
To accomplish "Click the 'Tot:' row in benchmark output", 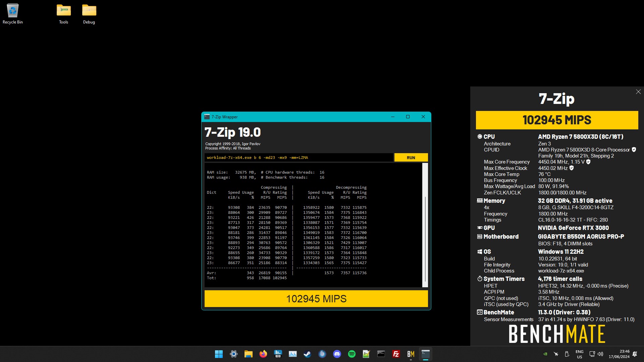I will (x=247, y=278).
